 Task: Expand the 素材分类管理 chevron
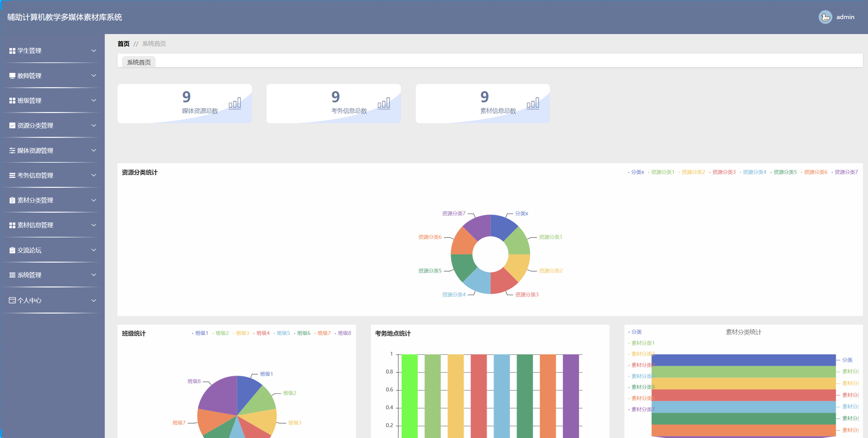coord(94,201)
